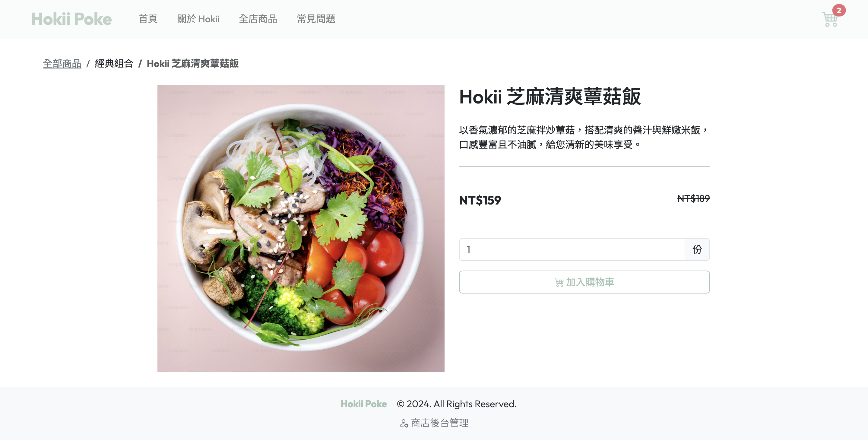Viewport: 868px width, 441px height.
Task: Click the 份 unit label
Action: click(x=697, y=250)
